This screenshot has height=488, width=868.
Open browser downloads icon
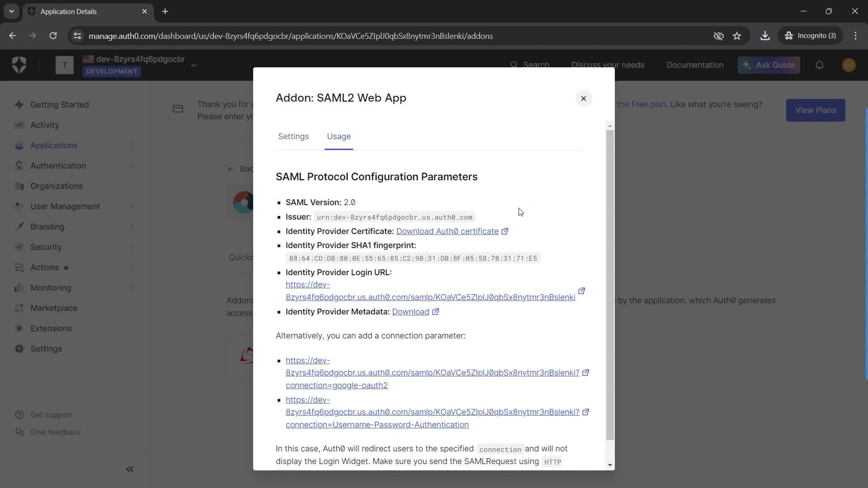[x=765, y=36]
